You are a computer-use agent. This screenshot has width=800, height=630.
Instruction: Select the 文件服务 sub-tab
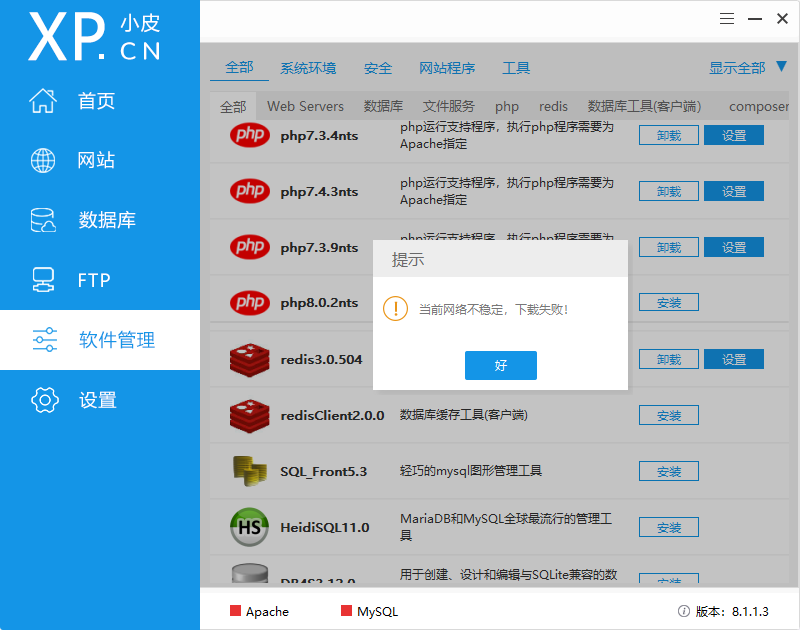click(448, 106)
